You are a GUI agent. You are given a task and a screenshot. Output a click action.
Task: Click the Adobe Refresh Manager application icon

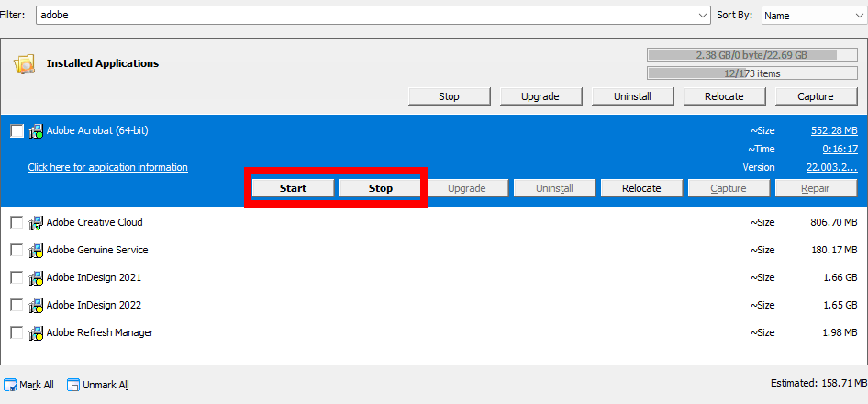36,333
